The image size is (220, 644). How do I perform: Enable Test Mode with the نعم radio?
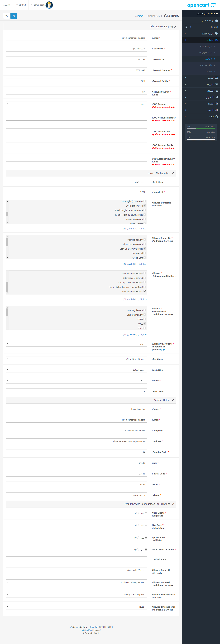tap(146, 182)
